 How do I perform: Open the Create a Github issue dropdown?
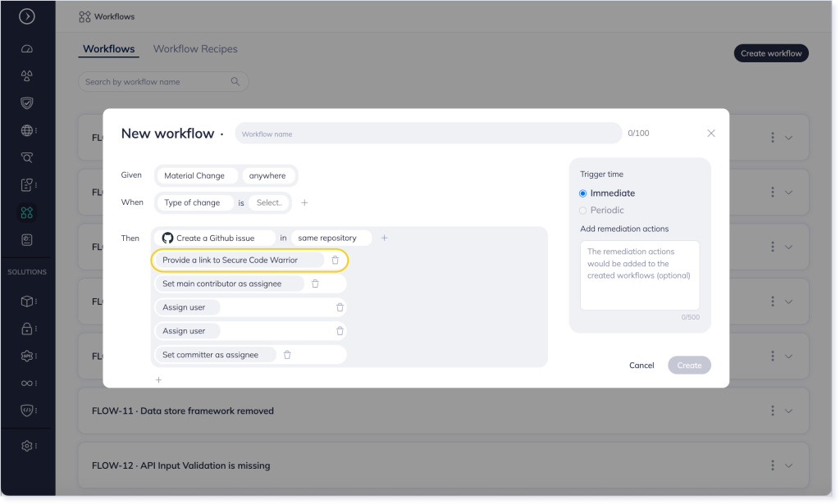tap(216, 238)
